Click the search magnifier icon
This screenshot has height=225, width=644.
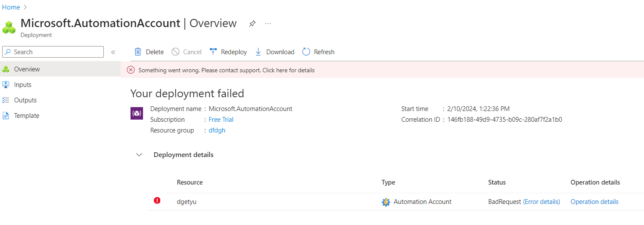[8, 52]
